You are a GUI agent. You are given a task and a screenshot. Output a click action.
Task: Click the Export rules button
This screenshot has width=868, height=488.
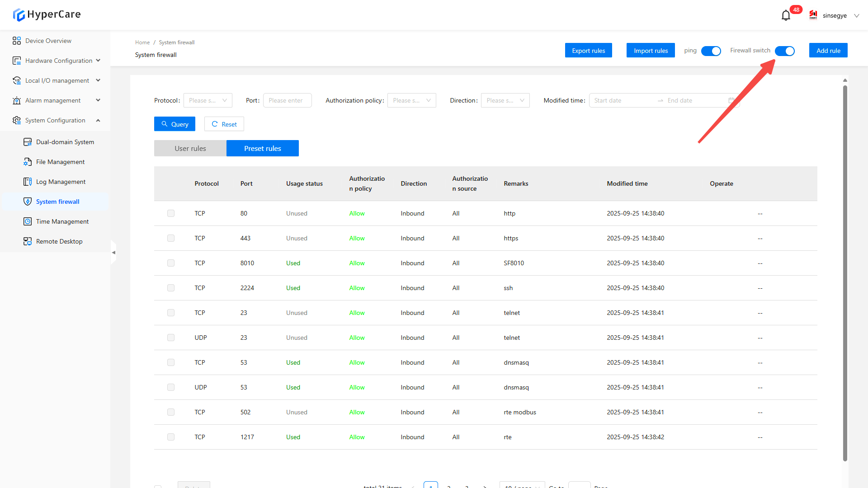point(588,51)
